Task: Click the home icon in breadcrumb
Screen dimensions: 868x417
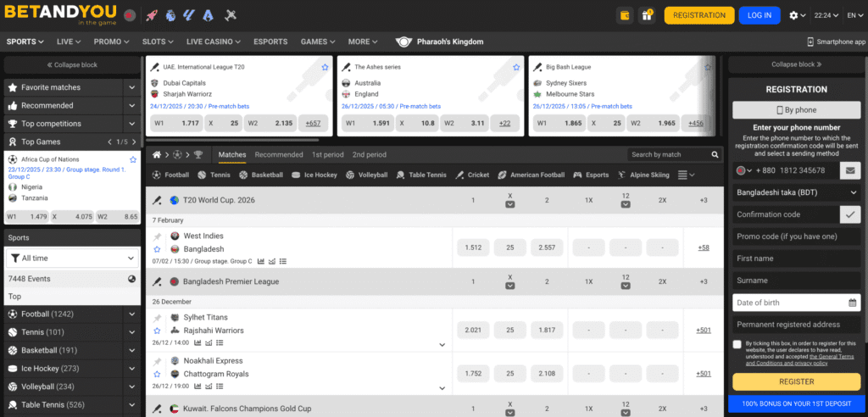Action: [157, 155]
